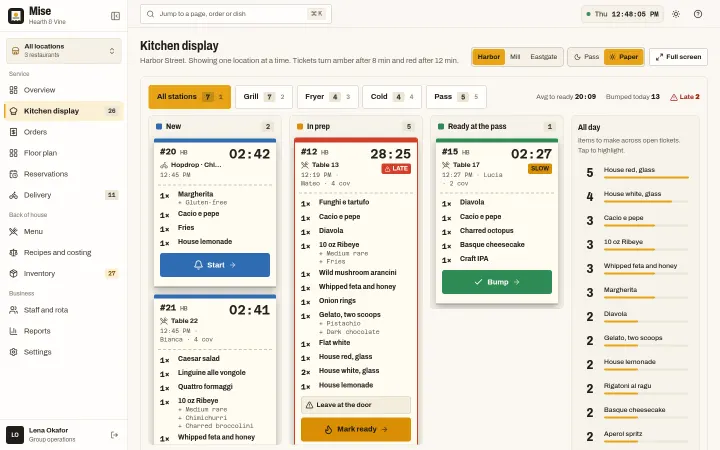Select the Pass station tab
The height and width of the screenshot is (450, 720).
point(456,97)
